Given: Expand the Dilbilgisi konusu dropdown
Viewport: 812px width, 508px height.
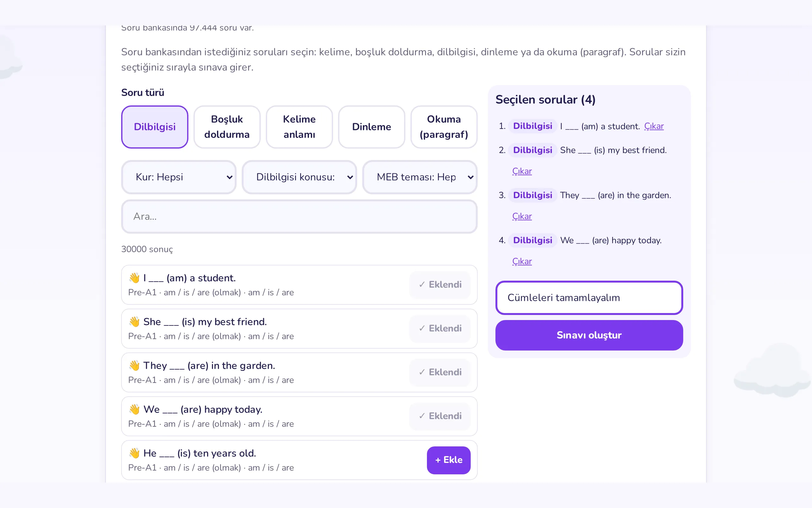Looking at the screenshot, I should click(299, 177).
